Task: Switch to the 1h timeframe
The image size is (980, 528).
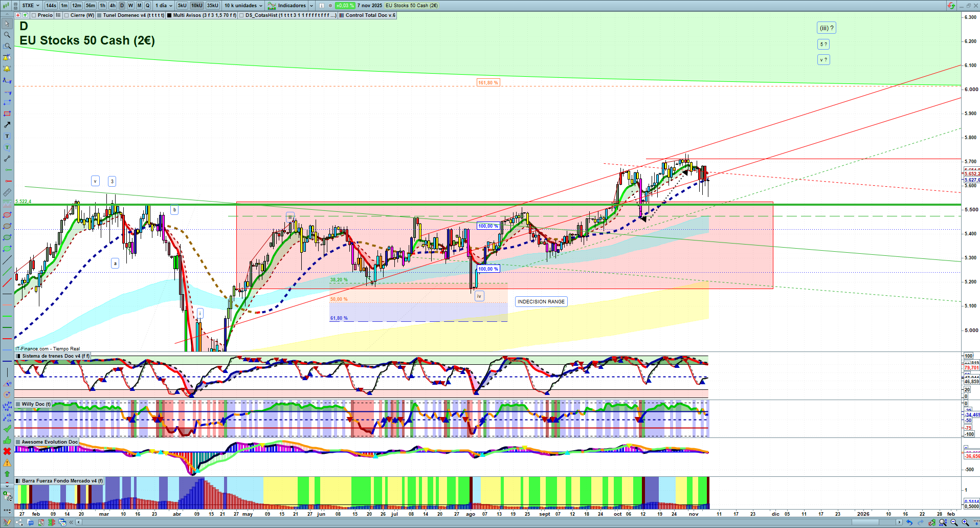Action: [x=103, y=6]
